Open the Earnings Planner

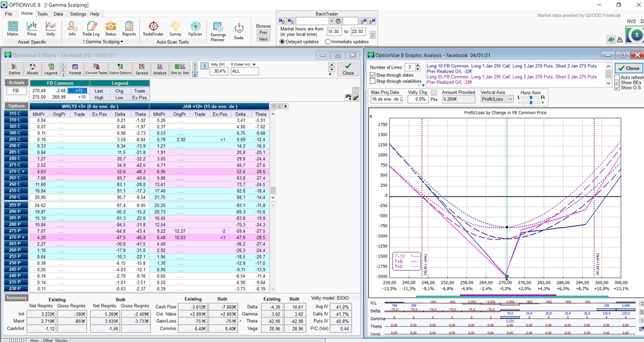click(x=218, y=32)
